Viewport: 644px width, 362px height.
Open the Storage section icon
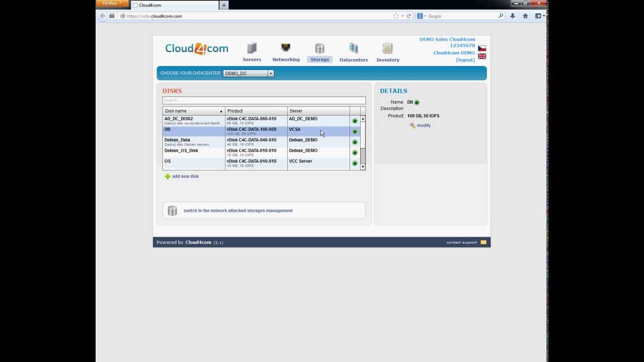coord(319,48)
